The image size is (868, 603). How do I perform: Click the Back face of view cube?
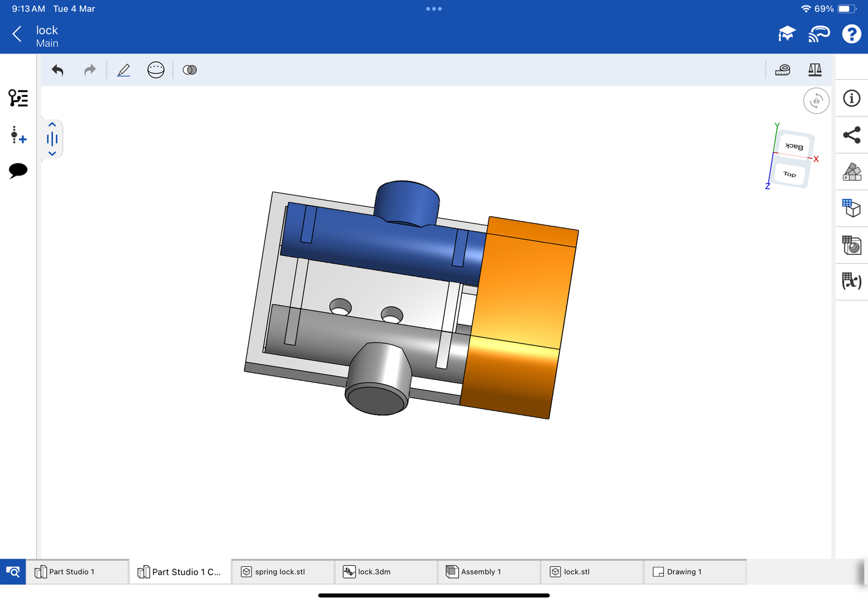[794, 146]
